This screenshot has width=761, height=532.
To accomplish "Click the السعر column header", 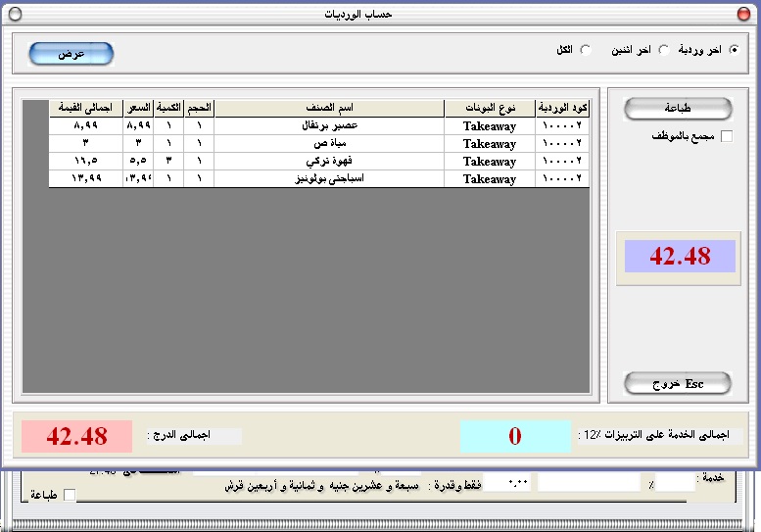I will point(138,108).
